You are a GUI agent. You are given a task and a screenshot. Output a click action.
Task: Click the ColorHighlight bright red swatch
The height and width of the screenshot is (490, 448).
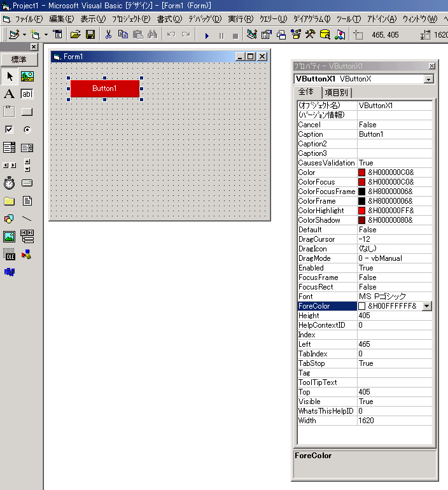click(x=362, y=211)
